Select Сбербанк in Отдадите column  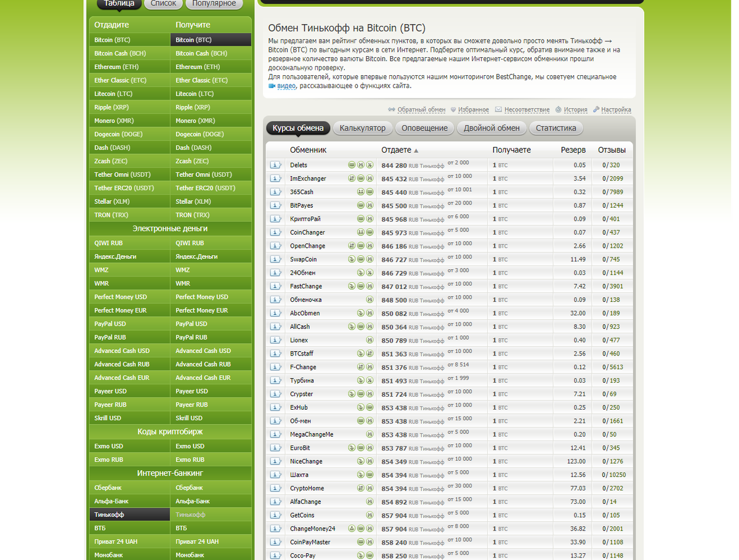coord(130,487)
